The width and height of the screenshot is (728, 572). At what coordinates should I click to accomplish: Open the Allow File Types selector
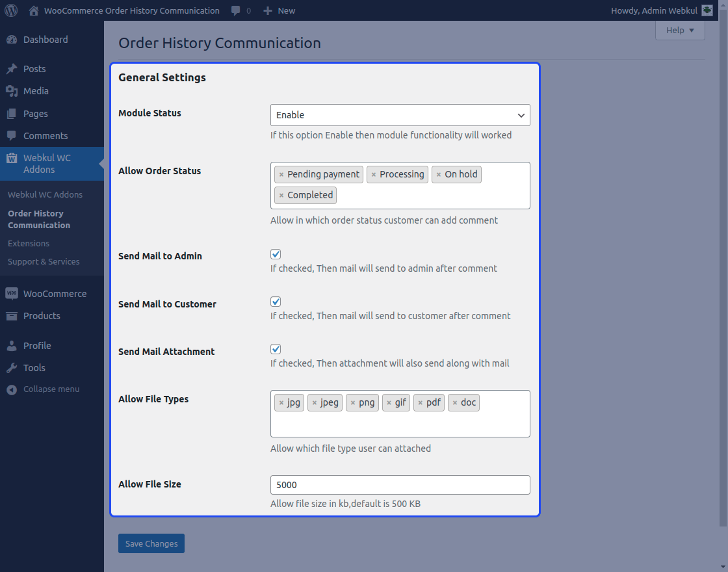coord(400,422)
